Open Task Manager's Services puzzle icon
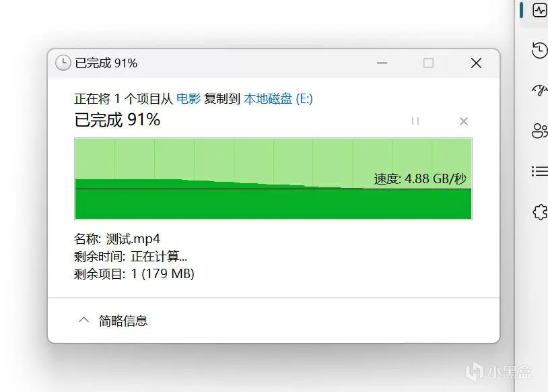Screen dimensions: 548x392 point(541,211)
